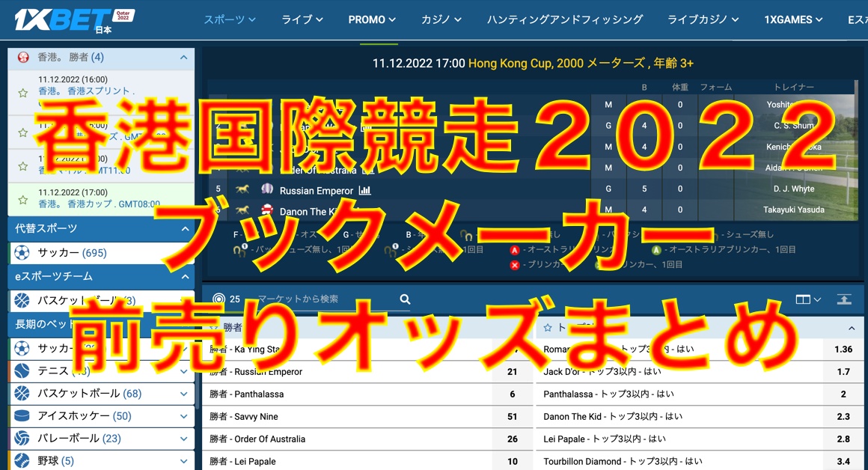This screenshot has height=470, width=868.
Task: Expand 野球 (5) chevron
Action: point(184,461)
